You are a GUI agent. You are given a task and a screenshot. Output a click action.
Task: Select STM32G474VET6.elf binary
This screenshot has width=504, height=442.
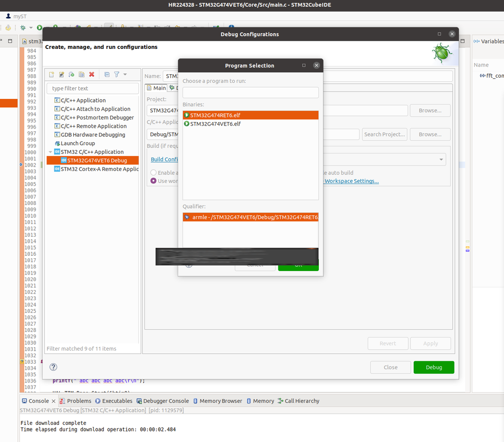point(250,124)
